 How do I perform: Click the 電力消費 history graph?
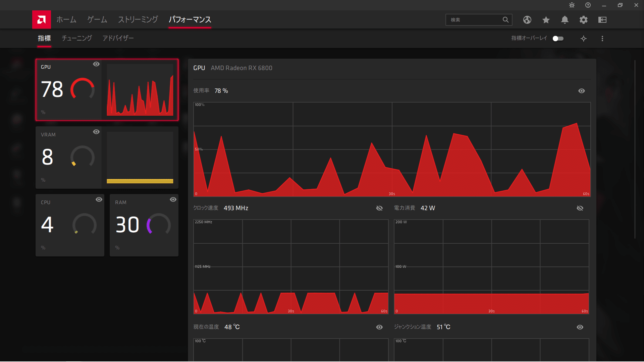click(491, 267)
